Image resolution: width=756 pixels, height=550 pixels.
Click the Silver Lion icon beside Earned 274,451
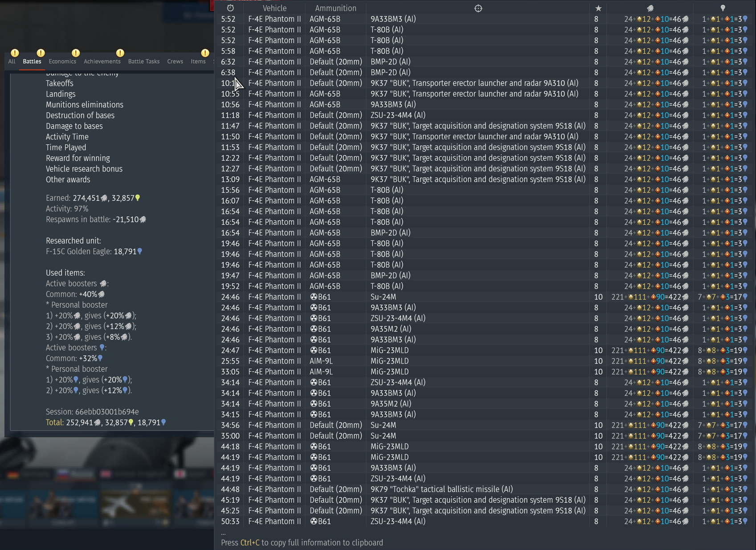(x=104, y=198)
